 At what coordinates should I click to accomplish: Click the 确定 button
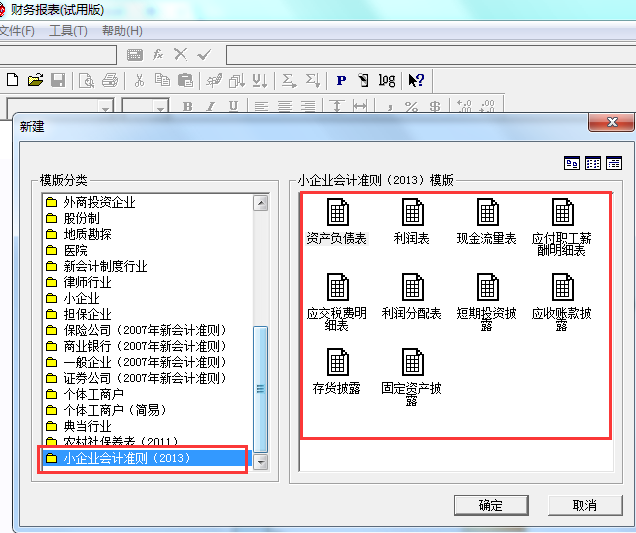[x=491, y=505]
